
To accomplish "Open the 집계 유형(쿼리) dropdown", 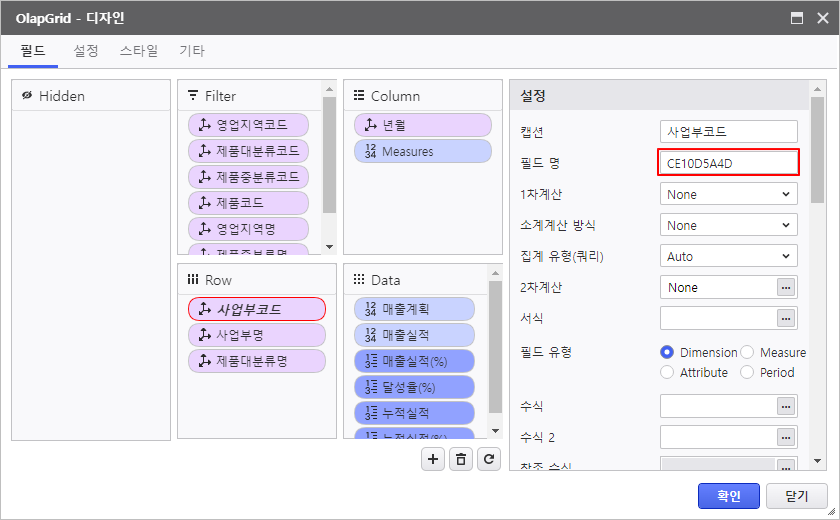I will [728, 256].
